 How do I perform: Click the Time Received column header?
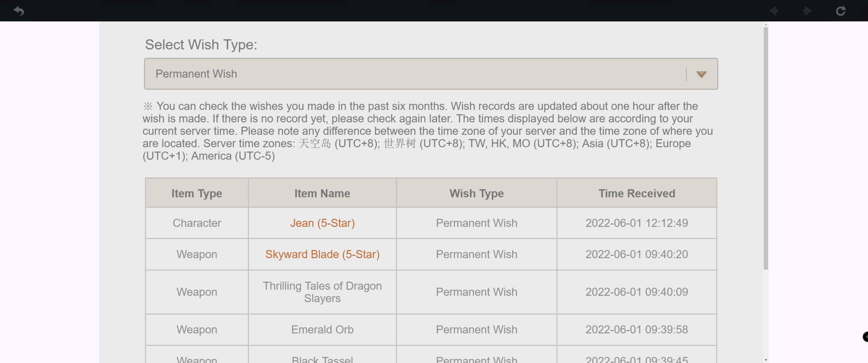pyautogui.click(x=637, y=193)
